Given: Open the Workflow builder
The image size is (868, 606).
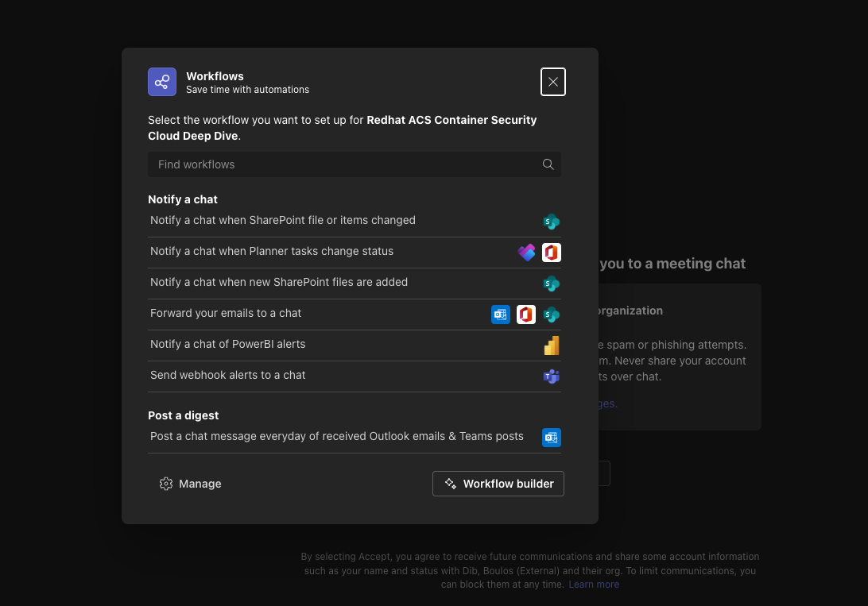Looking at the screenshot, I should pos(498,484).
